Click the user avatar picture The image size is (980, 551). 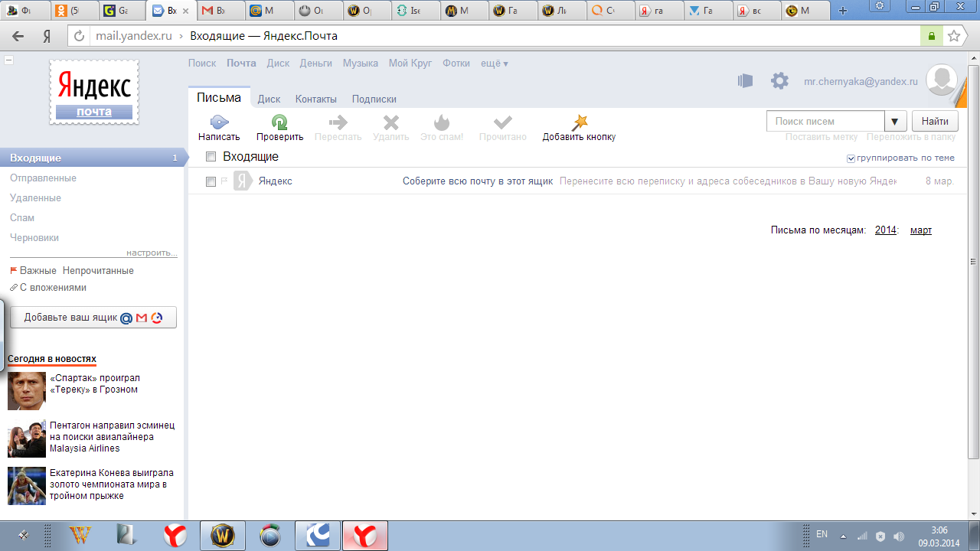pos(942,80)
